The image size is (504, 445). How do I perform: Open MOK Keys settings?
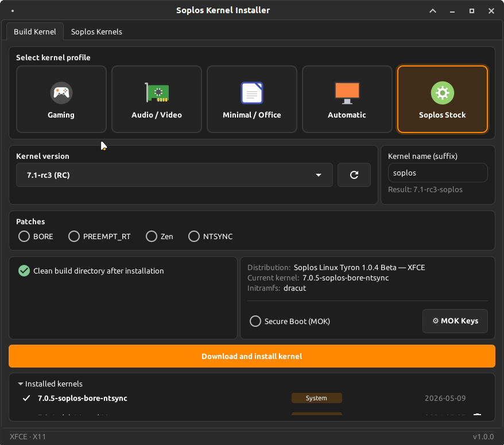click(x=455, y=321)
